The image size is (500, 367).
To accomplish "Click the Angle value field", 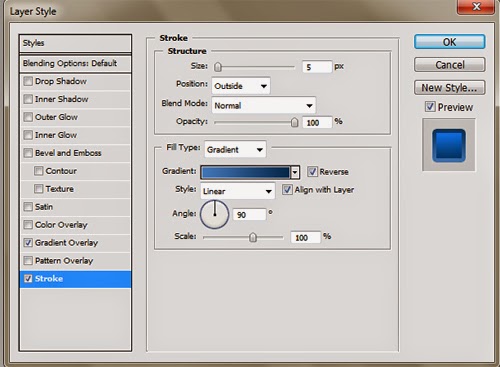I will tap(249, 214).
